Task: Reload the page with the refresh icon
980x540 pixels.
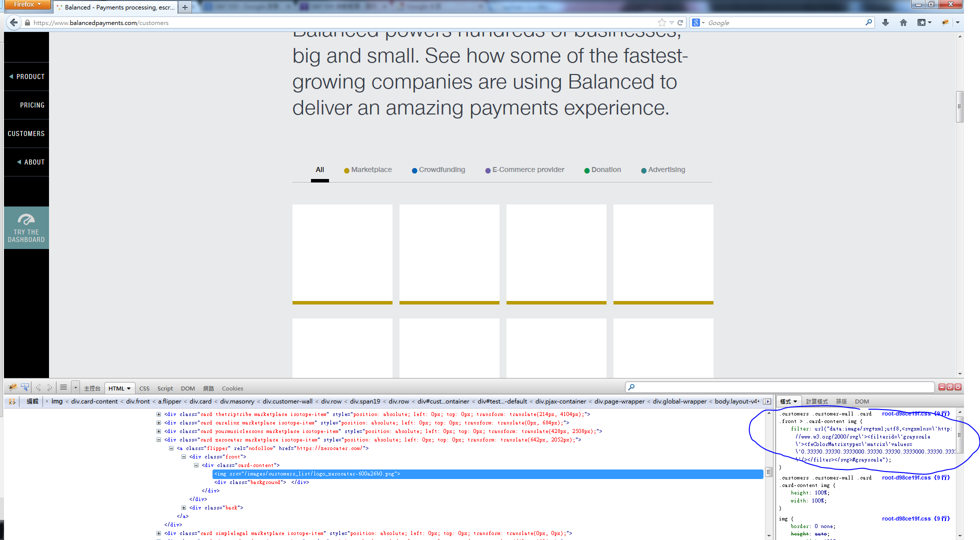Action: pos(680,22)
